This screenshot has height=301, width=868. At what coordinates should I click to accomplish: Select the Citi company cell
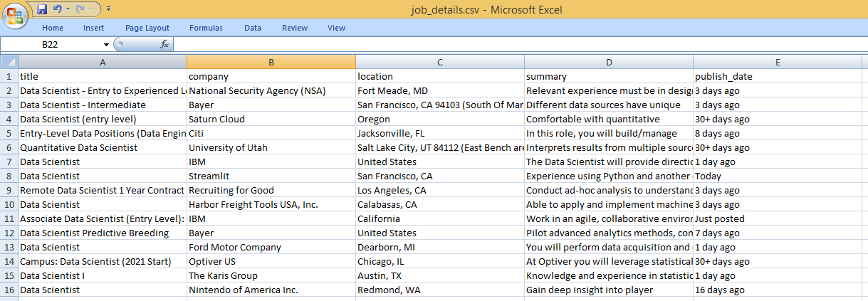click(x=271, y=133)
